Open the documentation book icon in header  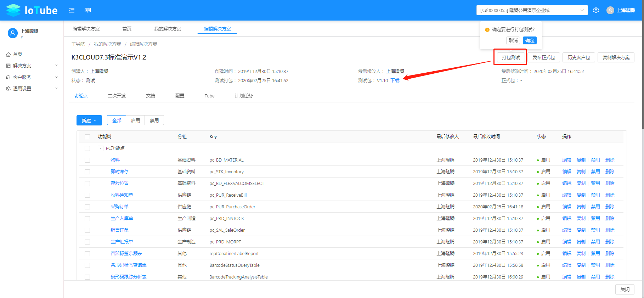87,10
